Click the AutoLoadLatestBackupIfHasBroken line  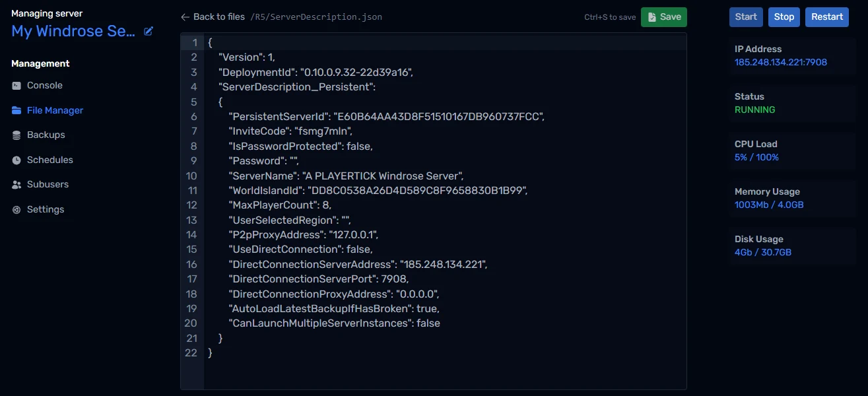(x=334, y=308)
